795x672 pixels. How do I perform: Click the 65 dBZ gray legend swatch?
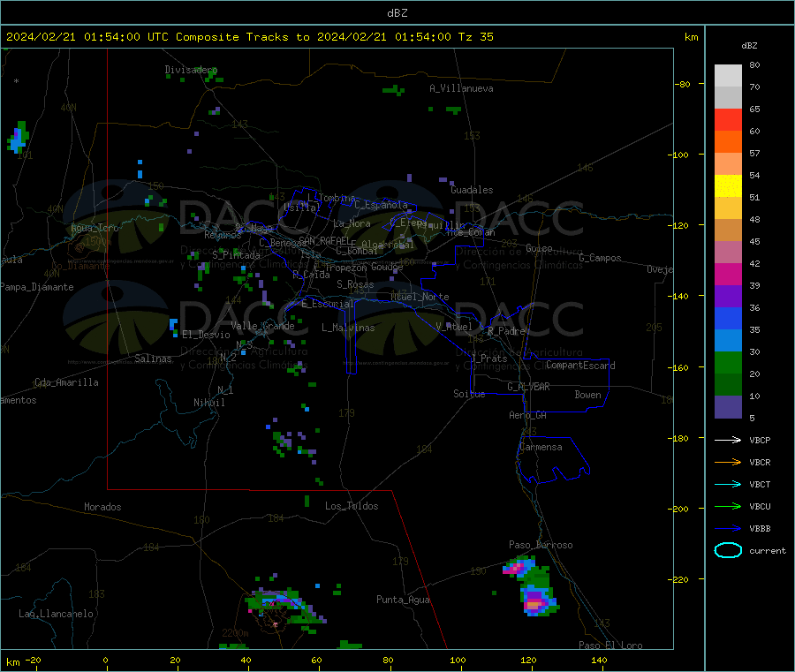[x=728, y=98]
